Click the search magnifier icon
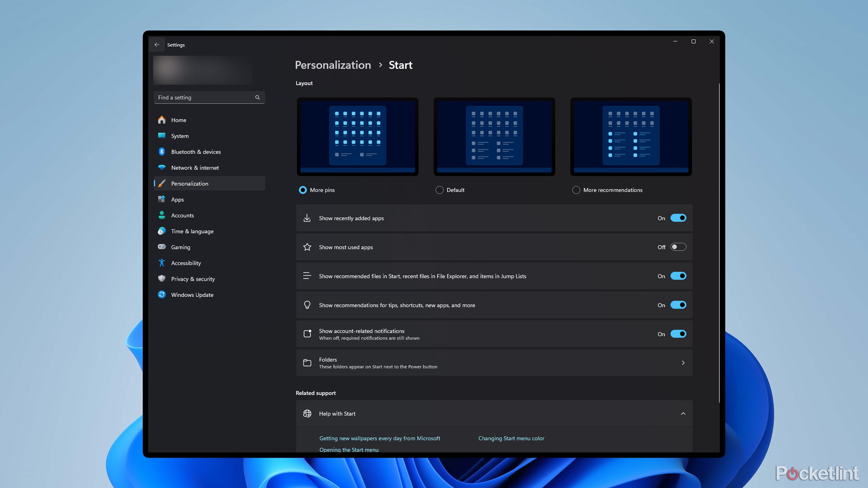 click(x=257, y=97)
